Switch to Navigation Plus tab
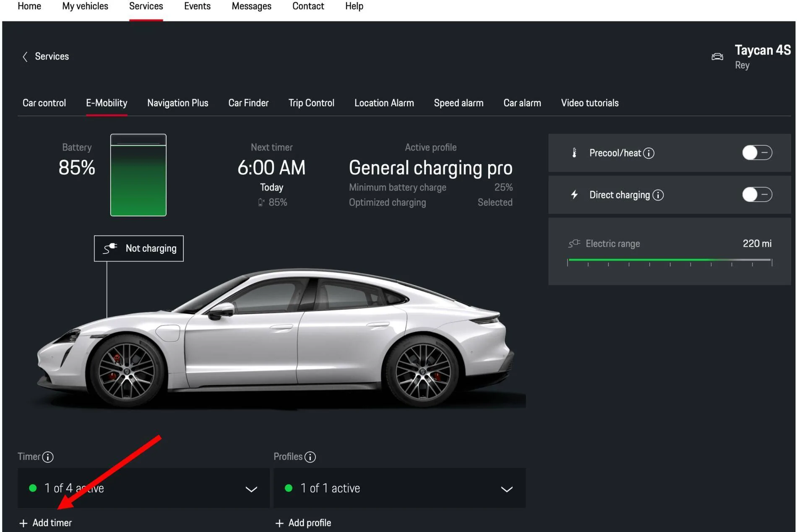The width and height of the screenshot is (797, 532). [x=178, y=103]
